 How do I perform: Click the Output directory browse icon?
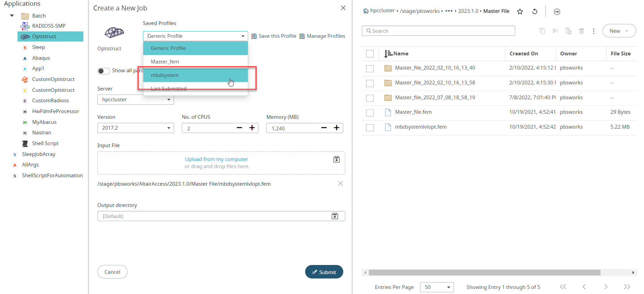click(335, 216)
